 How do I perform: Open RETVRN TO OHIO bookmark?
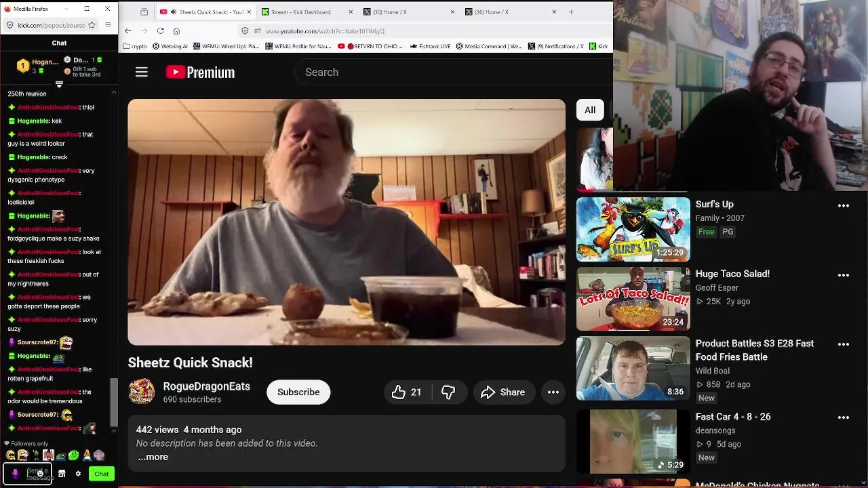pos(371,46)
